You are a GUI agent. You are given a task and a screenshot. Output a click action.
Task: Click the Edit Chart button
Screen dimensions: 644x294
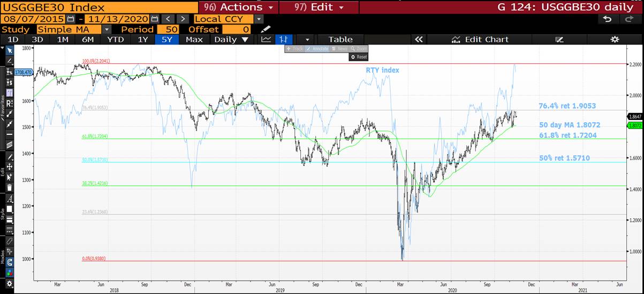pos(480,39)
